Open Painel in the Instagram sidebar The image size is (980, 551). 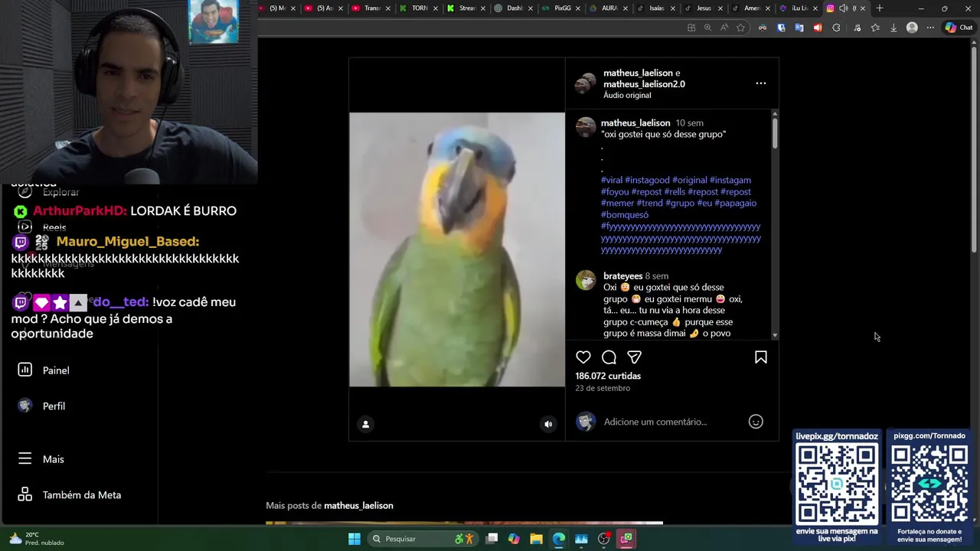click(44, 370)
